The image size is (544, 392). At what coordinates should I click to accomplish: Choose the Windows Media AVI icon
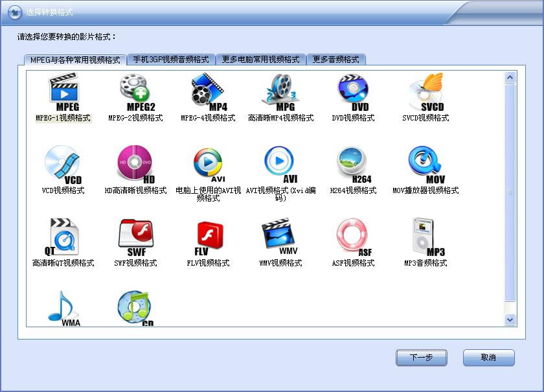click(209, 165)
